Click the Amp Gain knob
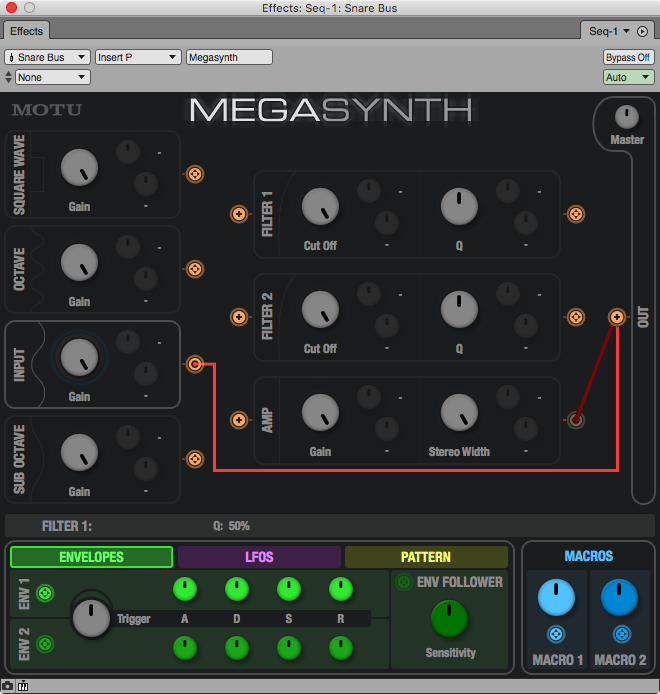The width and height of the screenshot is (660, 694). coord(320,413)
